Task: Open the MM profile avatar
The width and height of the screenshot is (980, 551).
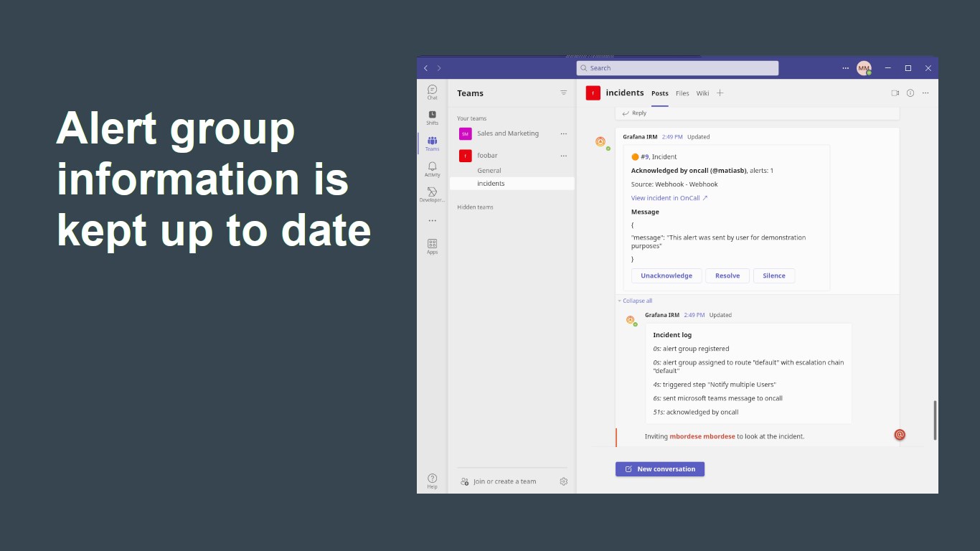Action: click(x=864, y=68)
